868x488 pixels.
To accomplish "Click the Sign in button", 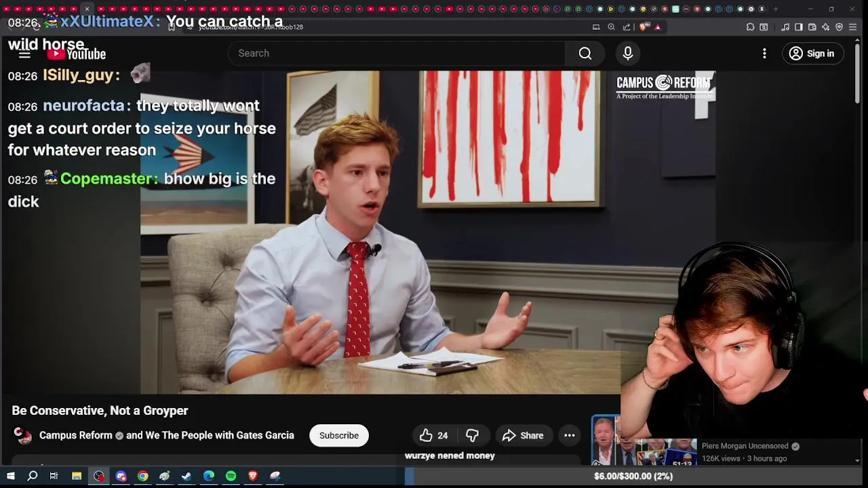I will pyautogui.click(x=812, y=54).
